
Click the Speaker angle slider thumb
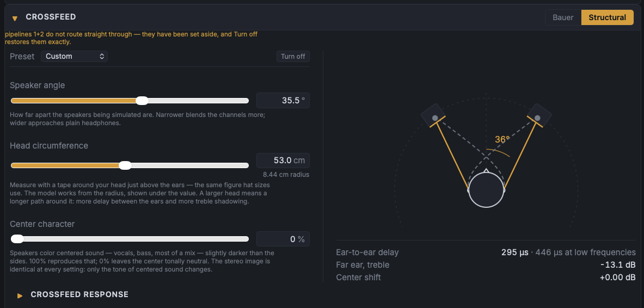point(142,101)
